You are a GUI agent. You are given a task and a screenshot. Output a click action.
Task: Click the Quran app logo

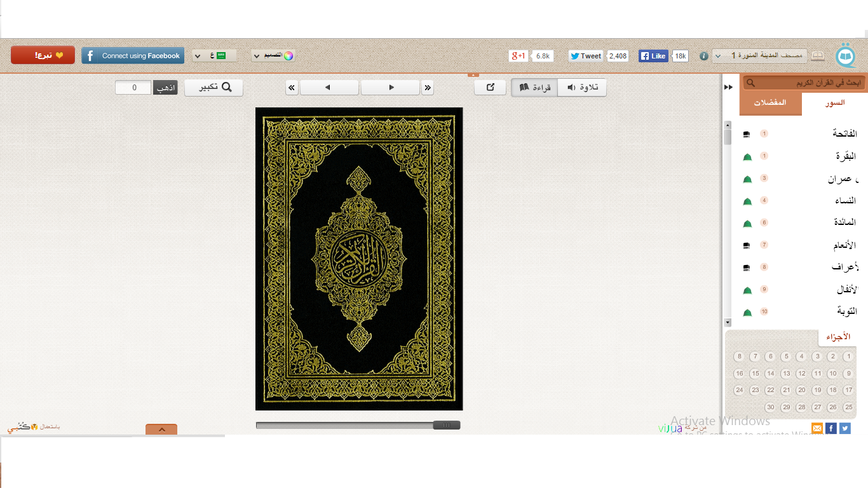pyautogui.click(x=845, y=56)
